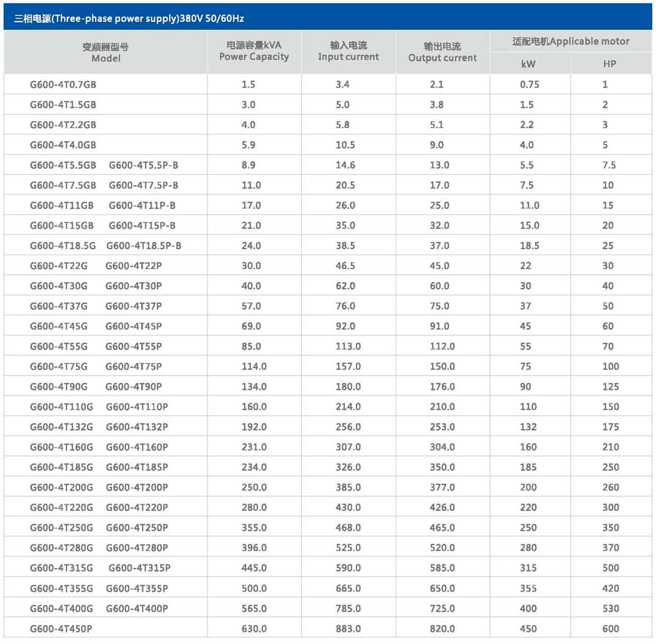The image size is (658, 644).
Task: Select model G600-4T7.5GB
Action: (63, 185)
